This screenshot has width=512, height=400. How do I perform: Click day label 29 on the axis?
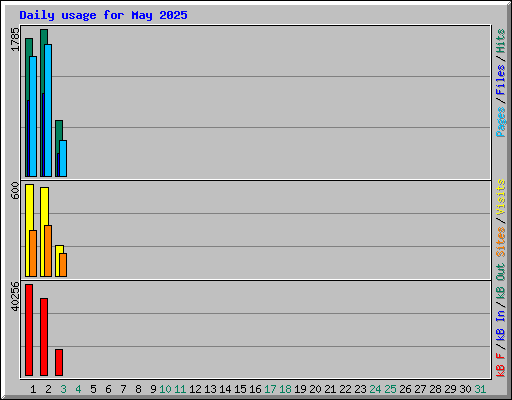pos(450,389)
